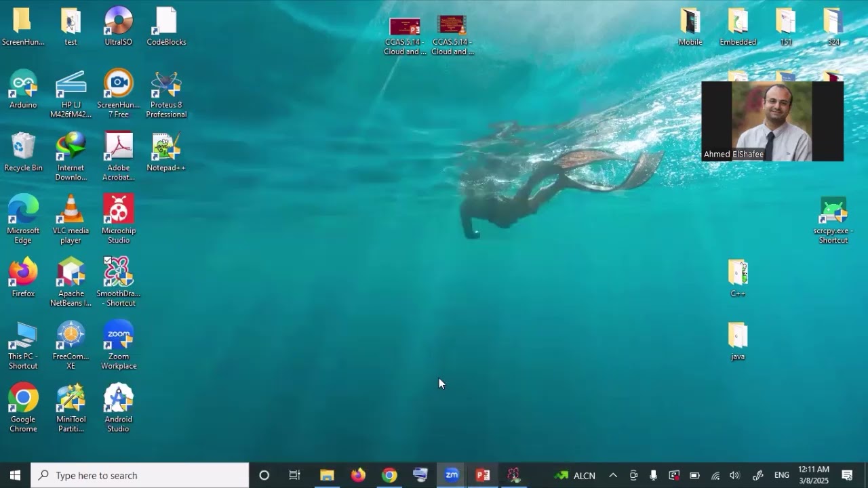Select the Google Chrome desktop icon
This screenshot has width=868, height=488.
[x=23, y=409]
